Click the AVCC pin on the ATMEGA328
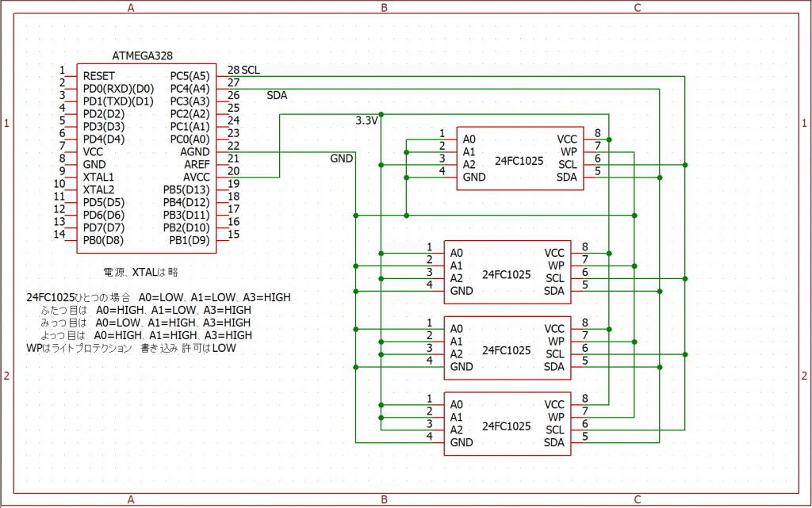Viewport: 812px width, 508px height. [x=196, y=177]
